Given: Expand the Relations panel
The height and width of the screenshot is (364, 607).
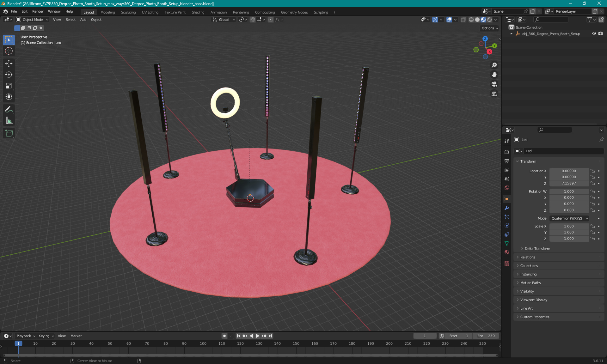Looking at the screenshot, I should 527,257.
